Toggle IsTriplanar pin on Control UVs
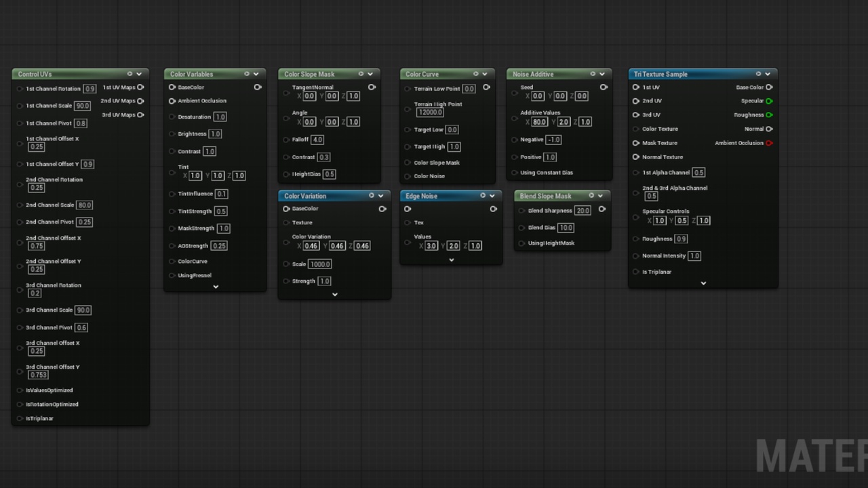868x488 pixels. pos(20,419)
